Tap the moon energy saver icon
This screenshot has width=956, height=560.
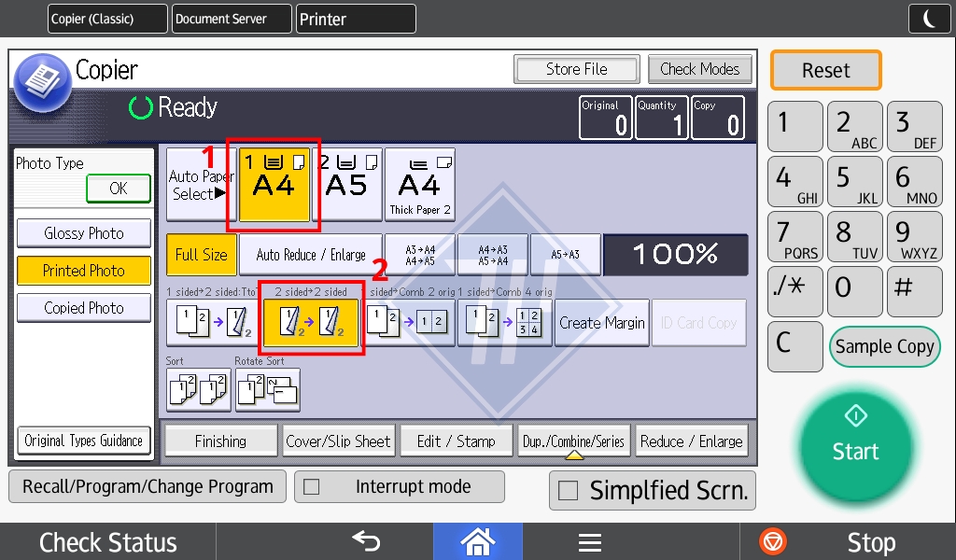(x=930, y=19)
